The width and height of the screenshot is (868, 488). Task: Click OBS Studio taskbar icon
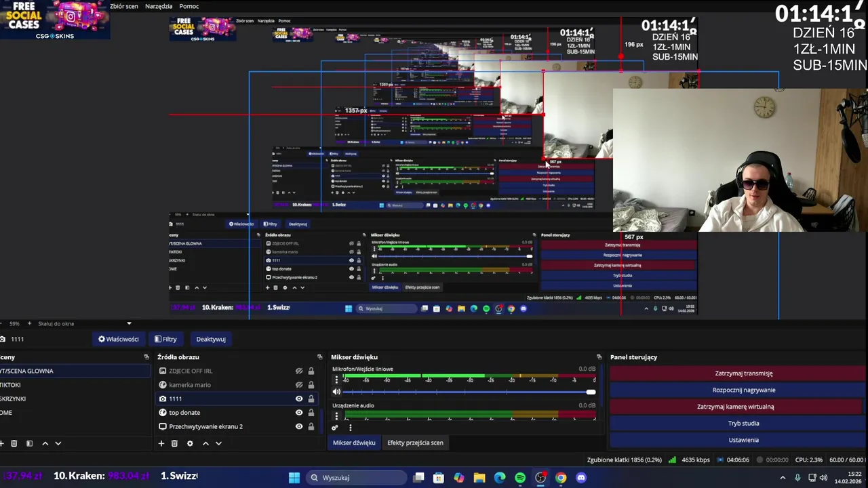pos(540,478)
